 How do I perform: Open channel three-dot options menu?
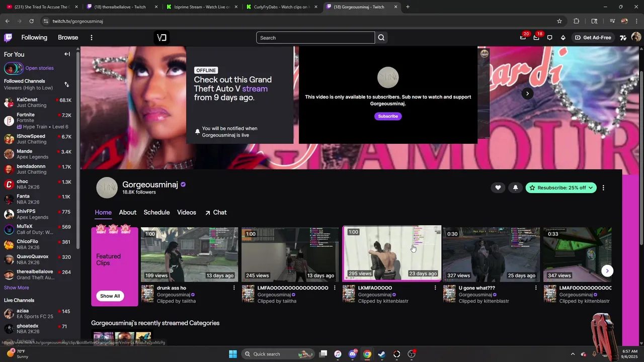(603, 188)
